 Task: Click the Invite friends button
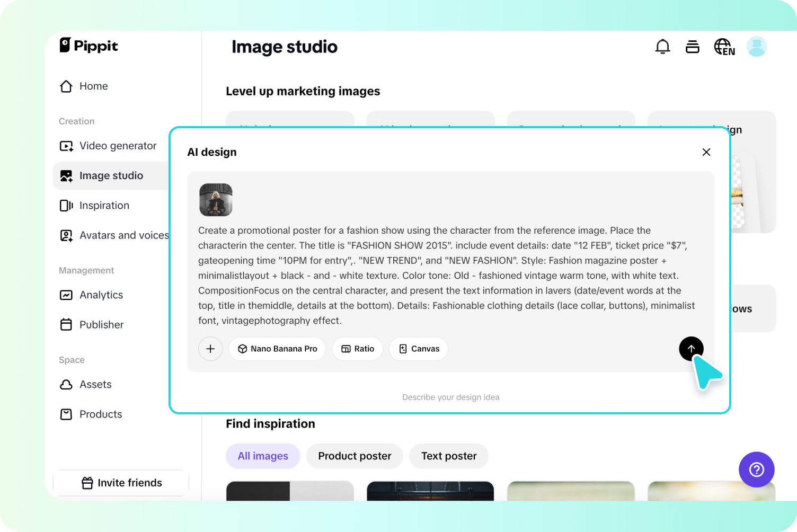[x=121, y=482]
